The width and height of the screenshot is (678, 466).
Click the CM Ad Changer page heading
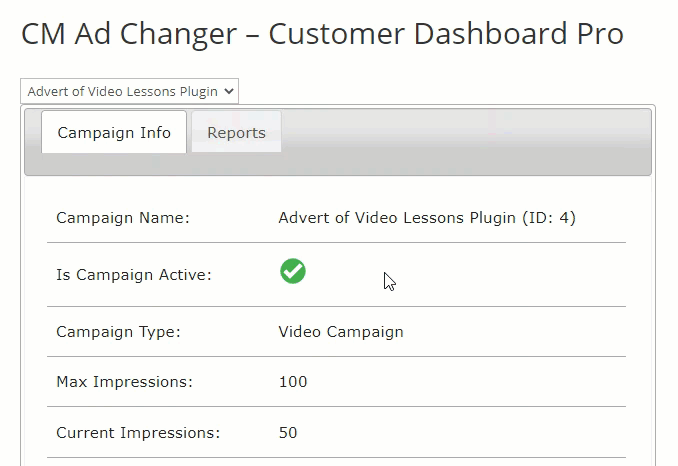[322, 34]
